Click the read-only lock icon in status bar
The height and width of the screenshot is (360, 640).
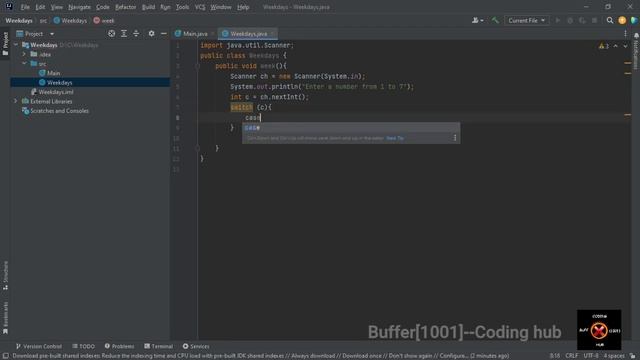click(x=633, y=356)
